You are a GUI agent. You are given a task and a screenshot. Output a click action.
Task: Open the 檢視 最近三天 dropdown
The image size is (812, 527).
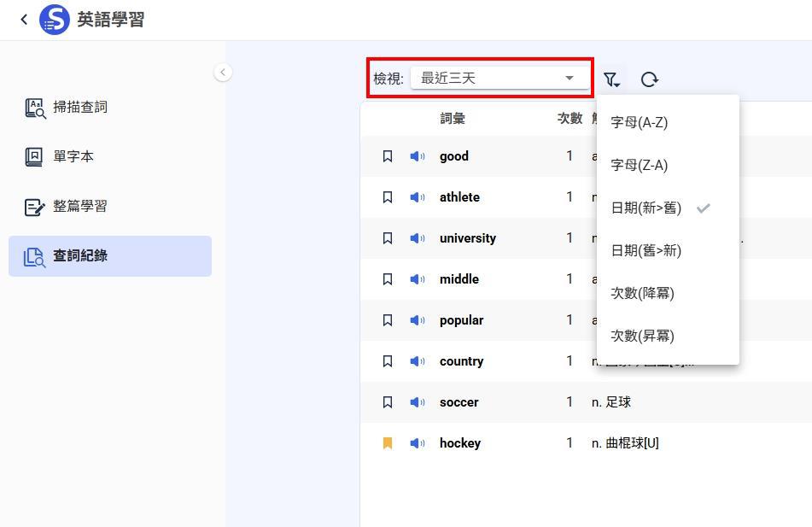500,79
